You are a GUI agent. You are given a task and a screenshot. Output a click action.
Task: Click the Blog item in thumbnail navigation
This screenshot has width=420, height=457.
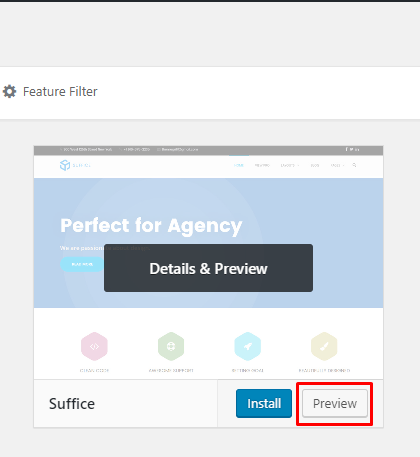pos(315,165)
